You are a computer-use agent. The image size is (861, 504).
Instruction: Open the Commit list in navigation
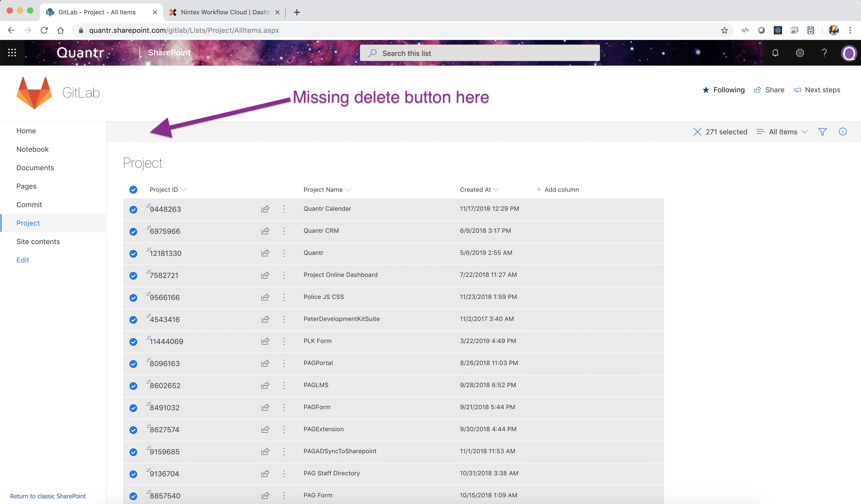29,205
